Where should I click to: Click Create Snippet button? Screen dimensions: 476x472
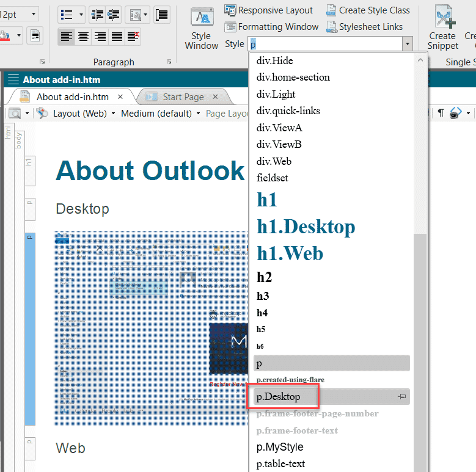[443, 28]
